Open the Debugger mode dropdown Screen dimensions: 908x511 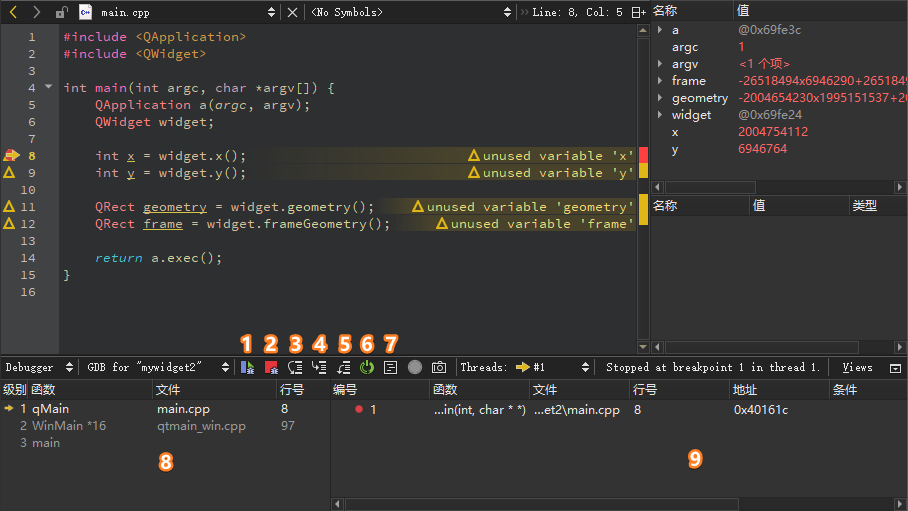(x=69, y=368)
